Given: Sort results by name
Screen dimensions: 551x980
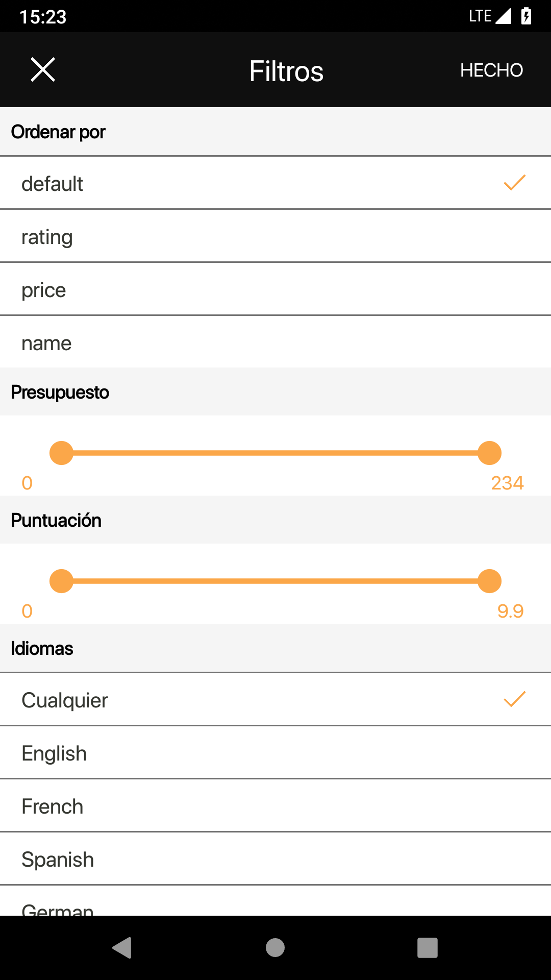Looking at the screenshot, I should coord(275,342).
